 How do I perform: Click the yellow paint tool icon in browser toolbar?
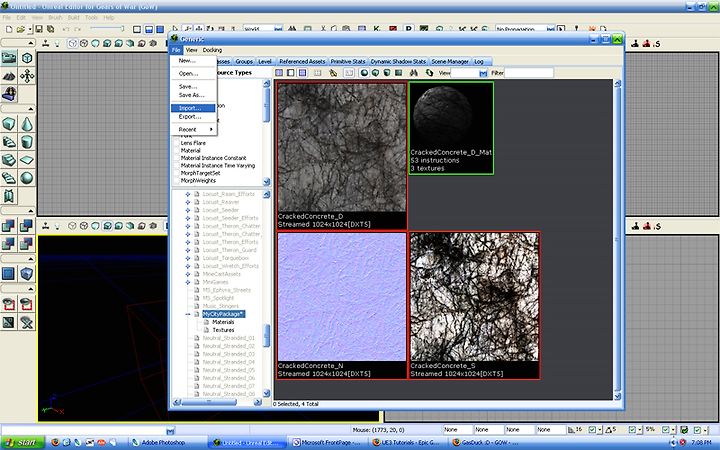click(x=333, y=73)
